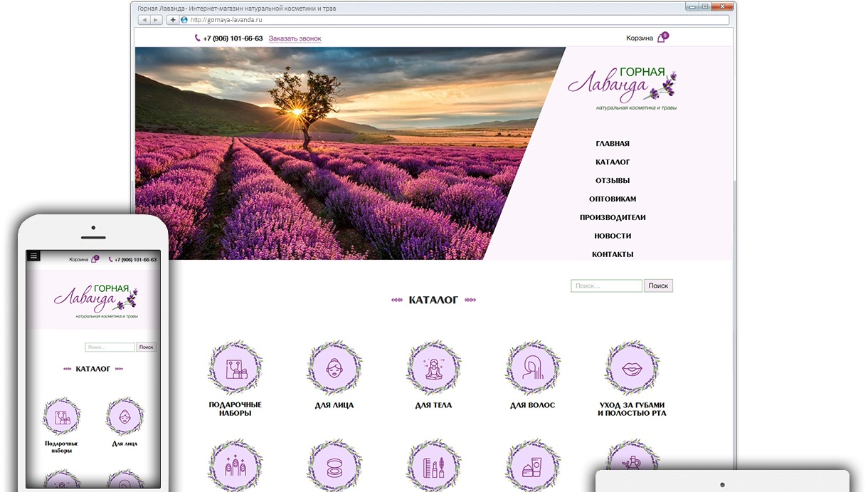Screen dimensions: 868x492
Task: Open the Заказать звонок link
Action: 295,38
